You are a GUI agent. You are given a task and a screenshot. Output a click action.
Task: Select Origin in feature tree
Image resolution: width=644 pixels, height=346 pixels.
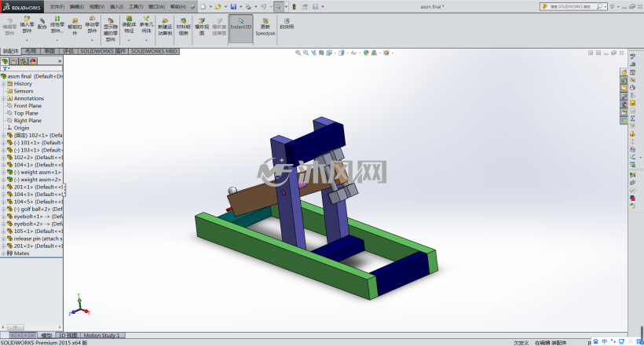(x=21, y=128)
